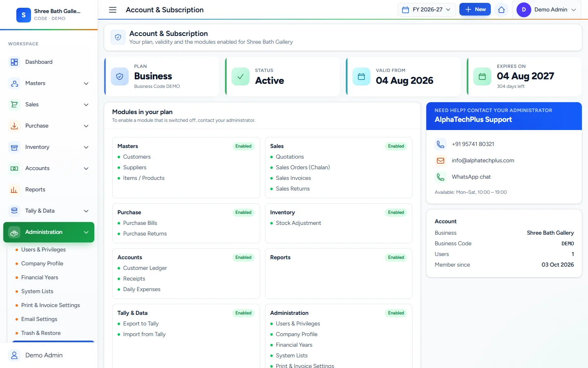This screenshot has width=588, height=368.
Task: Click the Administration sidebar icon
Action: click(x=14, y=232)
